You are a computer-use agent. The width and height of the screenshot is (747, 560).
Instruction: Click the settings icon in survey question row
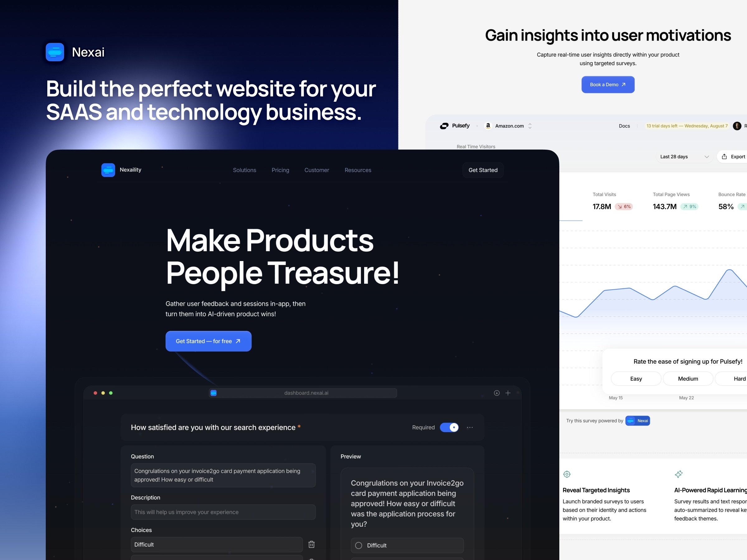pos(471,428)
